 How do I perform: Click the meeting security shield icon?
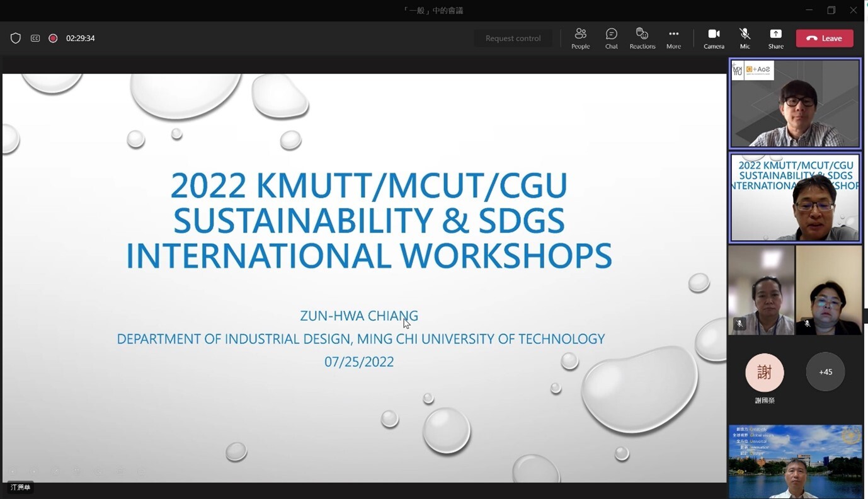[x=16, y=38]
